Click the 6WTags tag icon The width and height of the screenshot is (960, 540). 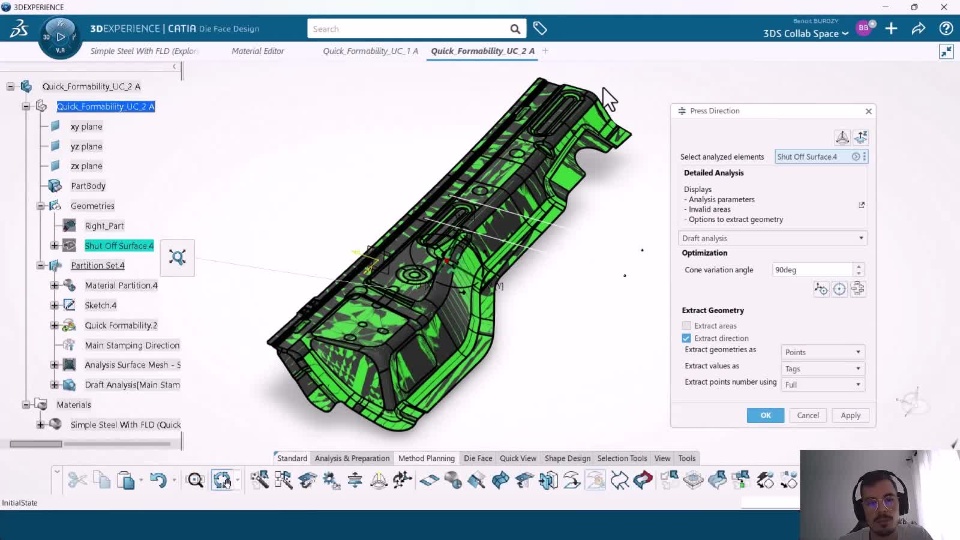539,28
